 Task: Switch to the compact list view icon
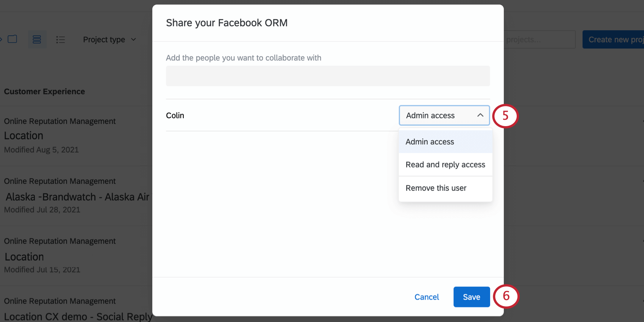point(61,39)
